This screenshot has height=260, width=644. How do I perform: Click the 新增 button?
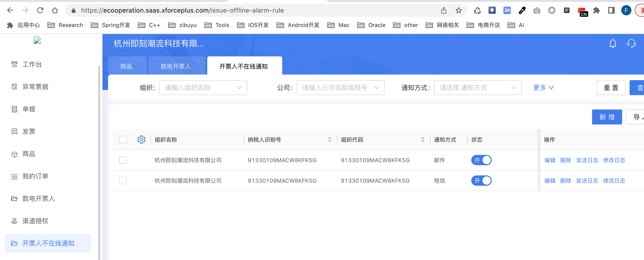(607, 117)
